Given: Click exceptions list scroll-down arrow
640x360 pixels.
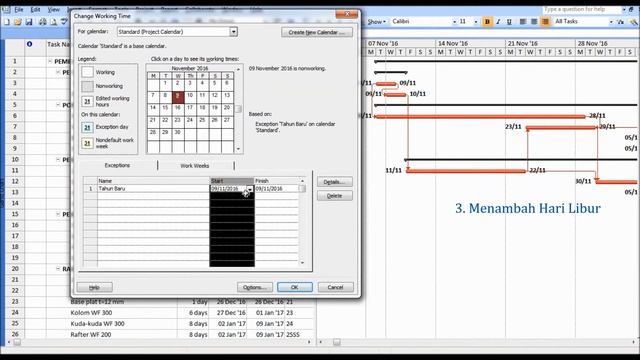Looking at the screenshot, I should point(302,263).
